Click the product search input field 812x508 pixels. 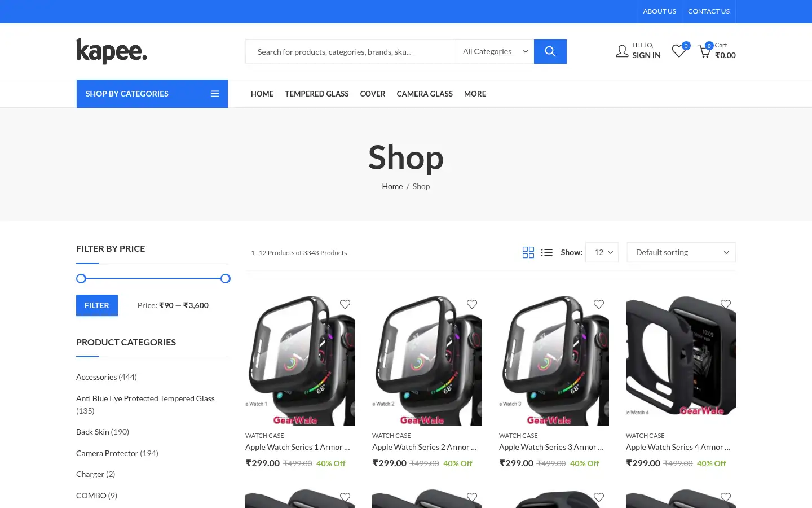[350, 51]
